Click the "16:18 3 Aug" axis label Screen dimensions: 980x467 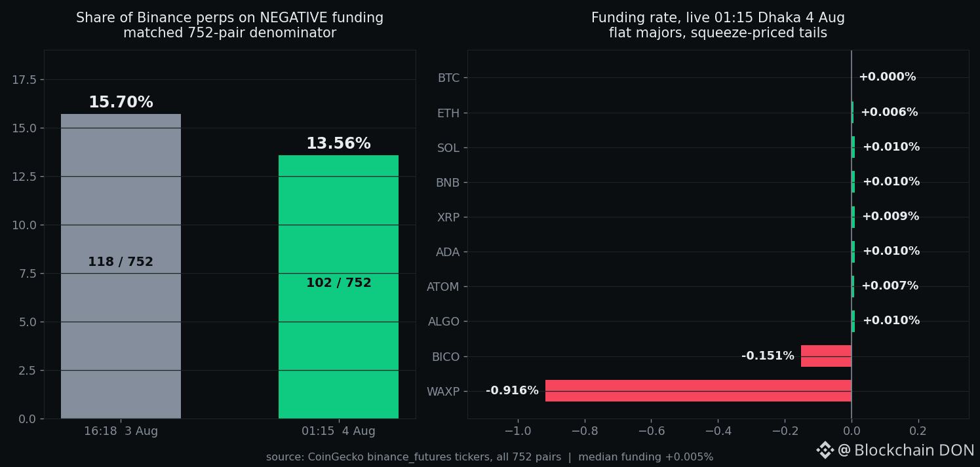click(x=121, y=432)
